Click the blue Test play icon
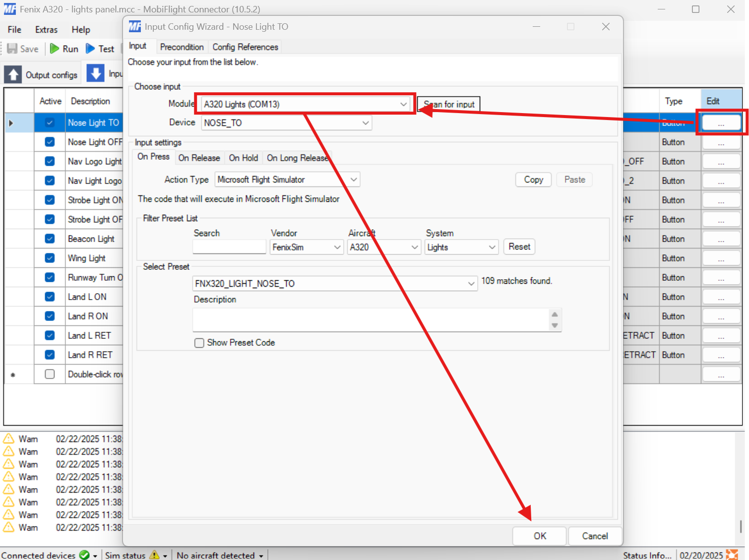The height and width of the screenshot is (560, 749). pos(90,49)
